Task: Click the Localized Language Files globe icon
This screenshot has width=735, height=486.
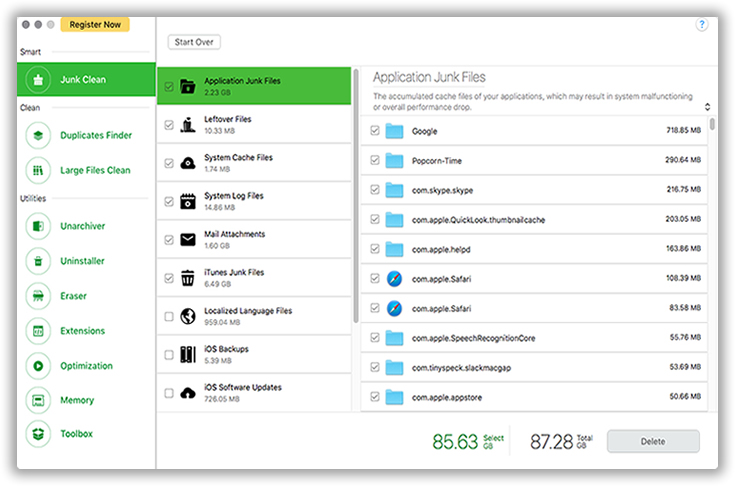Action: 188,316
